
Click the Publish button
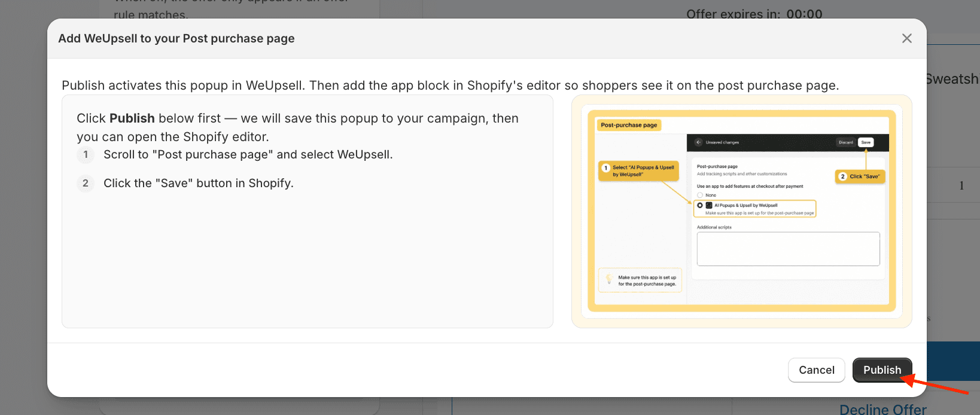[x=882, y=370]
